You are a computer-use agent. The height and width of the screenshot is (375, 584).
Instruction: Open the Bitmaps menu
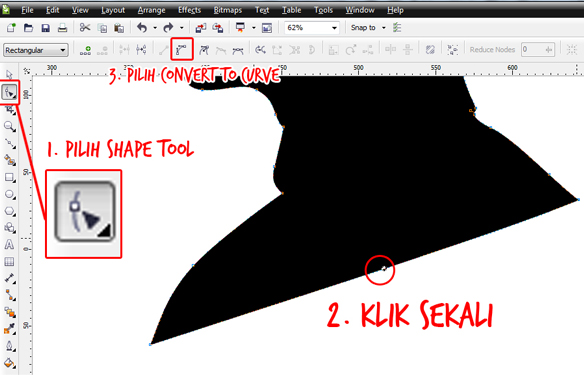coord(228,10)
